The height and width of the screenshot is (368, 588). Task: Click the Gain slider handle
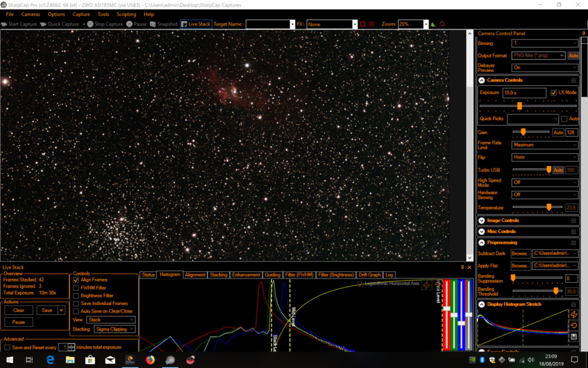(x=523, y=132)
